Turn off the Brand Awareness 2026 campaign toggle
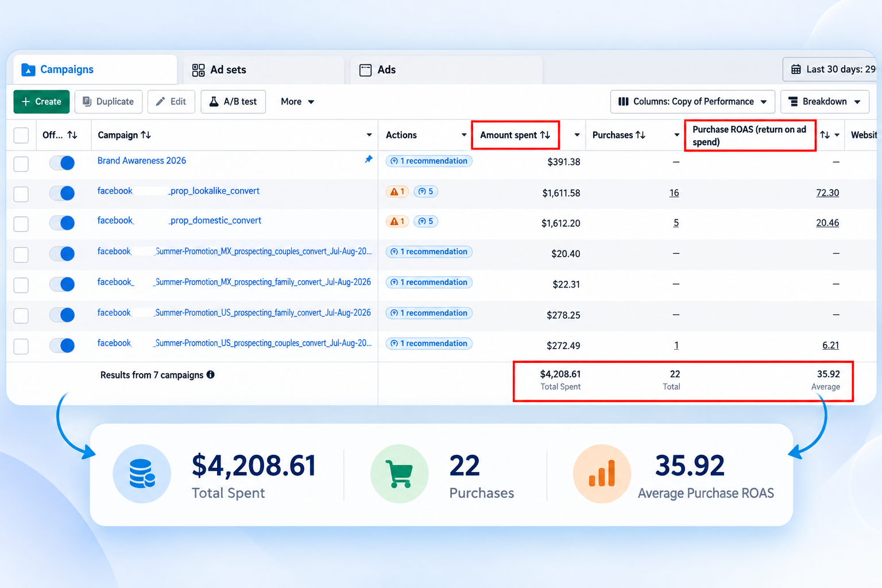The image size is (882, 588). [x=62, y=163]
